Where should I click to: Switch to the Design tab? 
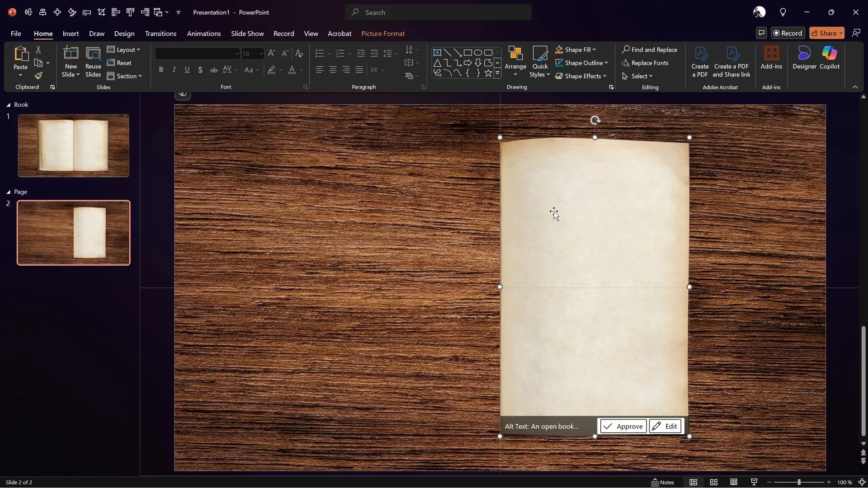point(124,33)
